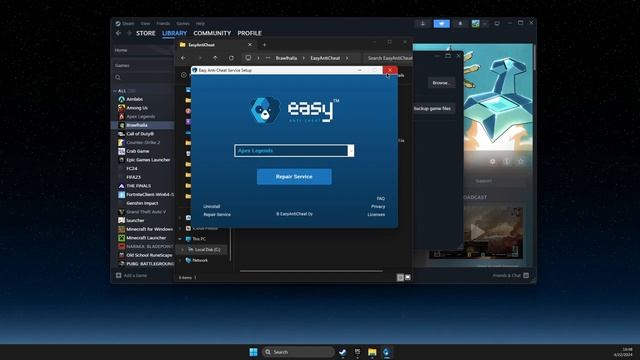The image size is (640, 360).
Task: Select Call of Duty in the game list
Action: click(x=140, y=134)
